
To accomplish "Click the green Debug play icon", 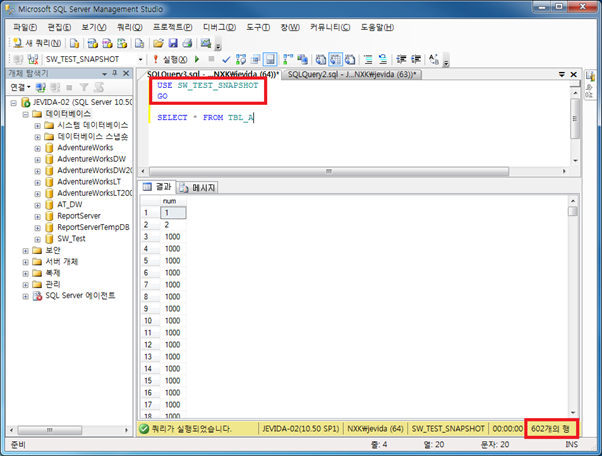I will coord(197,59).
